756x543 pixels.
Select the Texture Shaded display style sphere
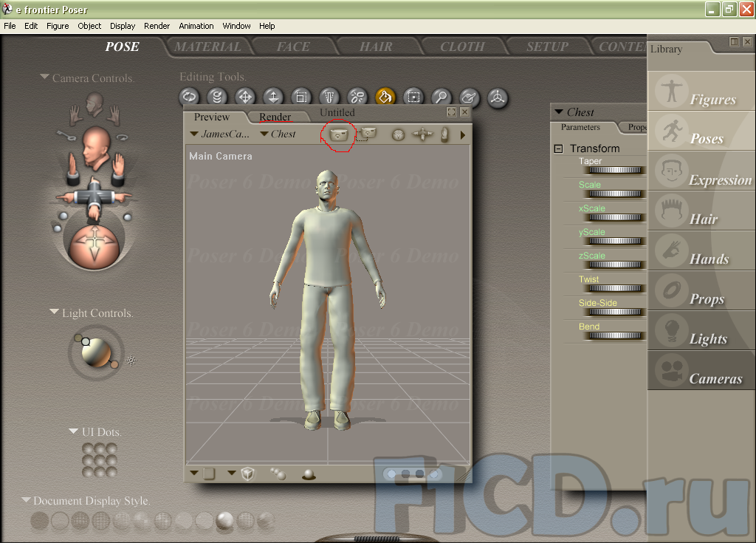(266, 521)
